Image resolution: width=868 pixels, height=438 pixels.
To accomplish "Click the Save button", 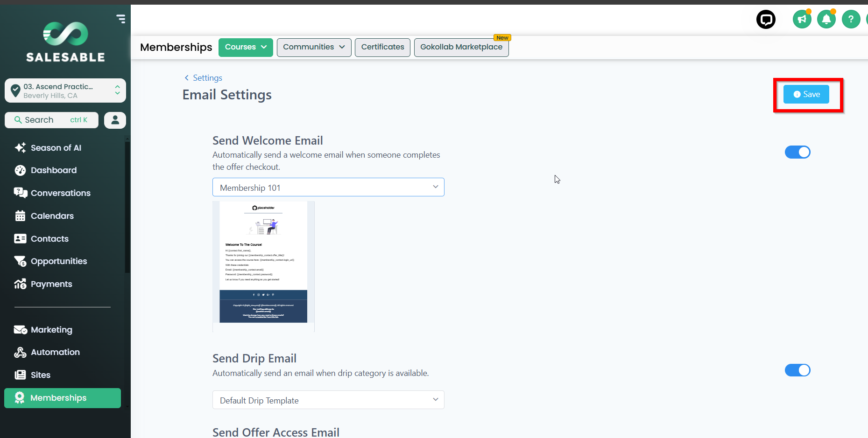I will pyautogui.click(x=806, y=94).
